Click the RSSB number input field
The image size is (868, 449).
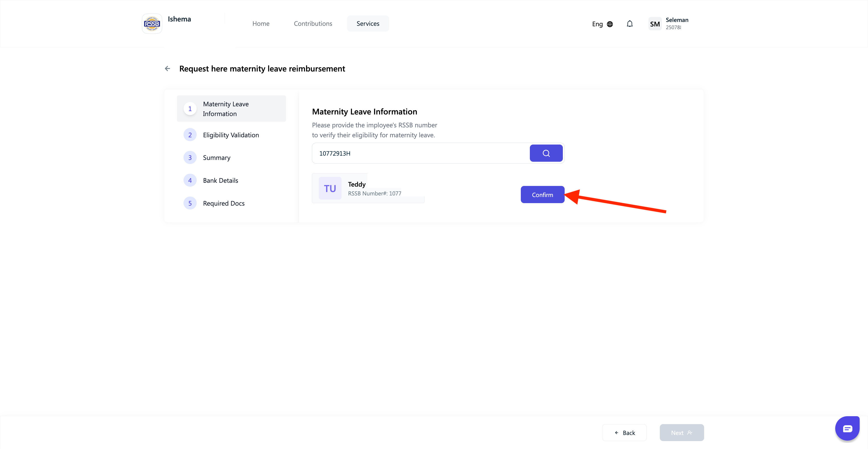420,153
